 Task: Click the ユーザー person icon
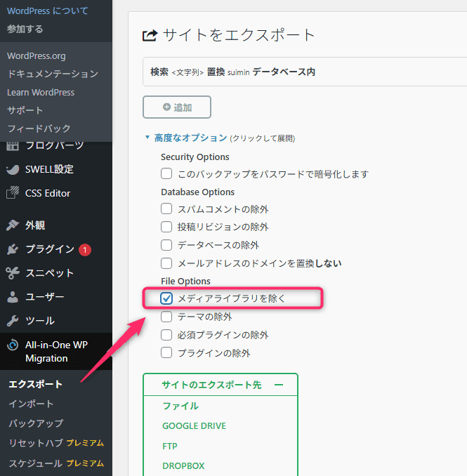pyautogui.click(x=13, y=297)
